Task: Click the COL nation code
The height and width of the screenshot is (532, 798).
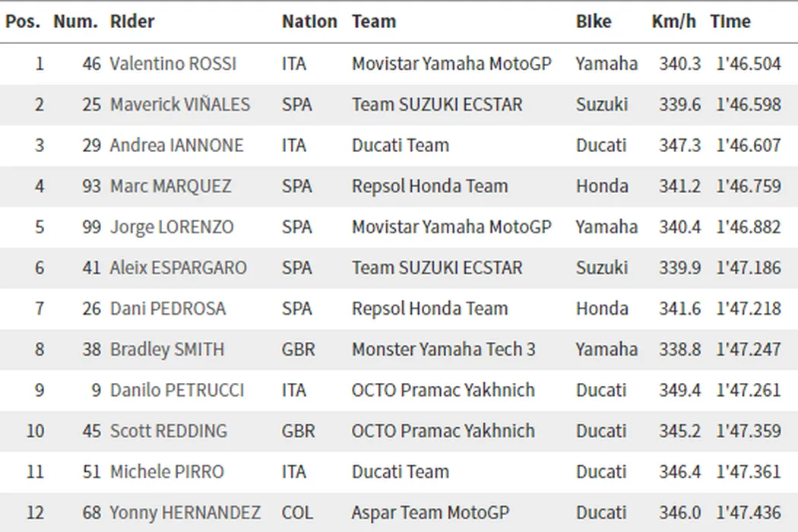Action: pyautogui.click(x=296, y=513)
